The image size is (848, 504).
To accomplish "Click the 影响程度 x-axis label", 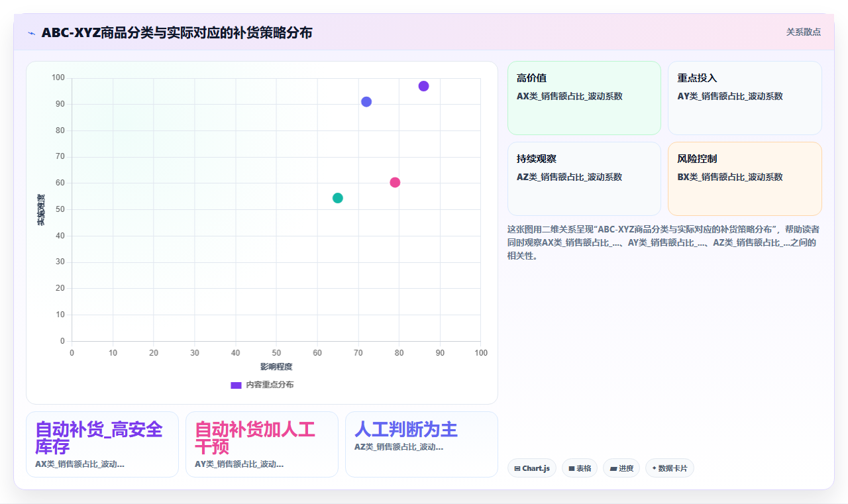I will 276,366.
